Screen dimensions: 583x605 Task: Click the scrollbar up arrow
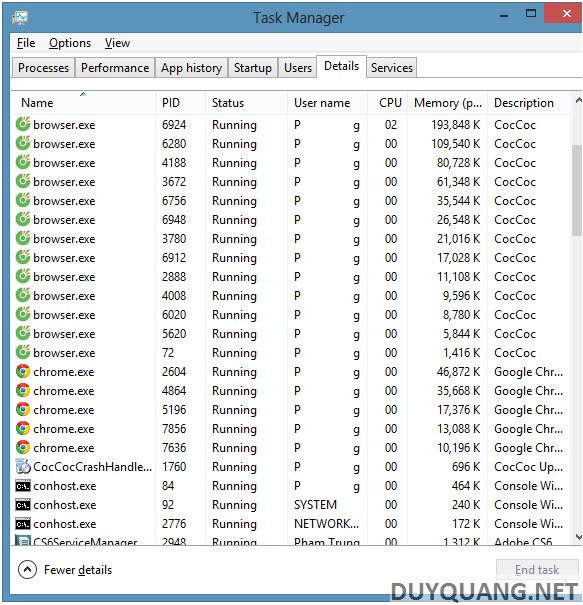tap(578, 101)
